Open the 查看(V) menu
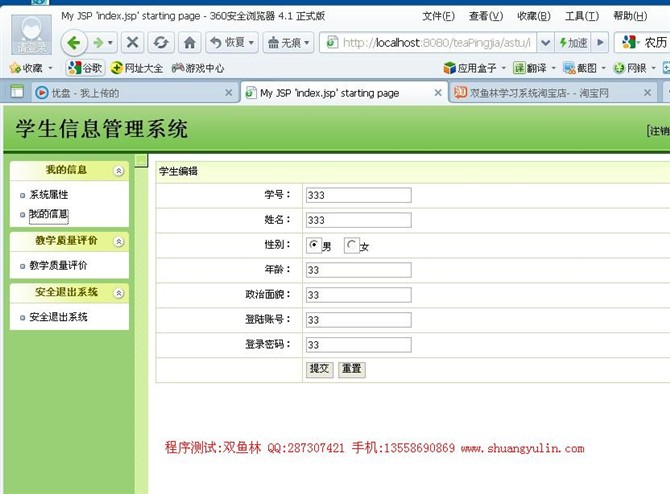 486,16
